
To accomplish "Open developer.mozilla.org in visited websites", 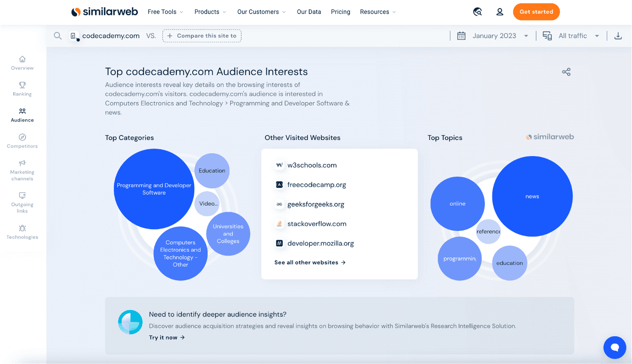I will (x=320, y=243).
